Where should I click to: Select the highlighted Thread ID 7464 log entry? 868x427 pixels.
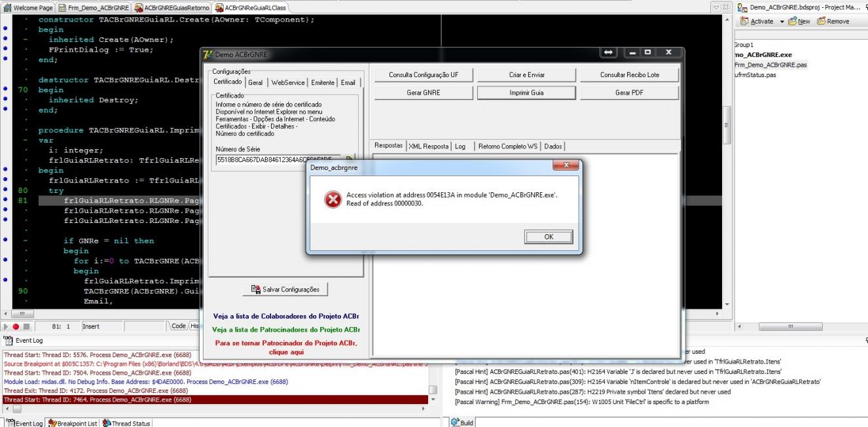pos(215,399)
